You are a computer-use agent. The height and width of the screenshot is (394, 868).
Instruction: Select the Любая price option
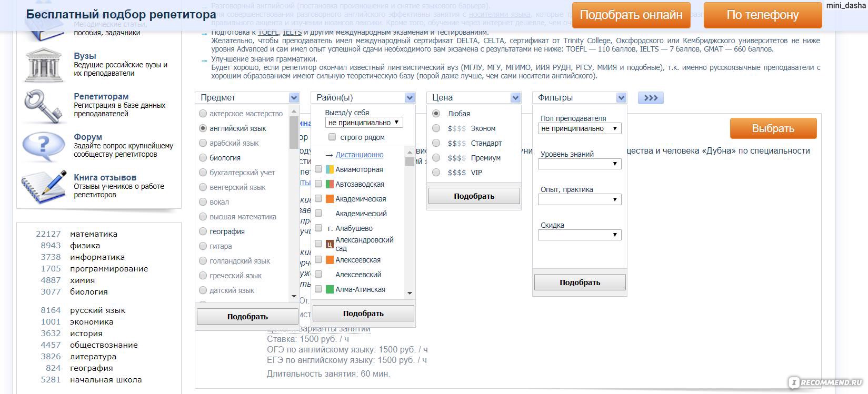pyautogui.click(x=436, y=114)
